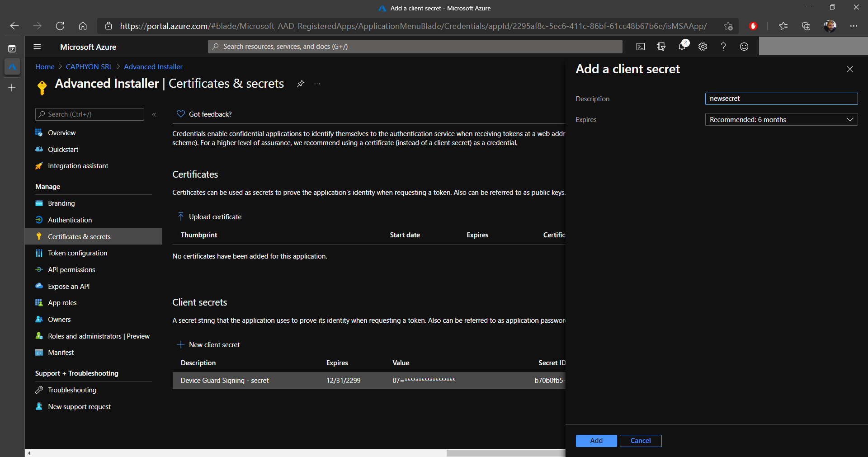Open Azure portal settings gear
Screen dimensions: 868x457
[703, 47]
